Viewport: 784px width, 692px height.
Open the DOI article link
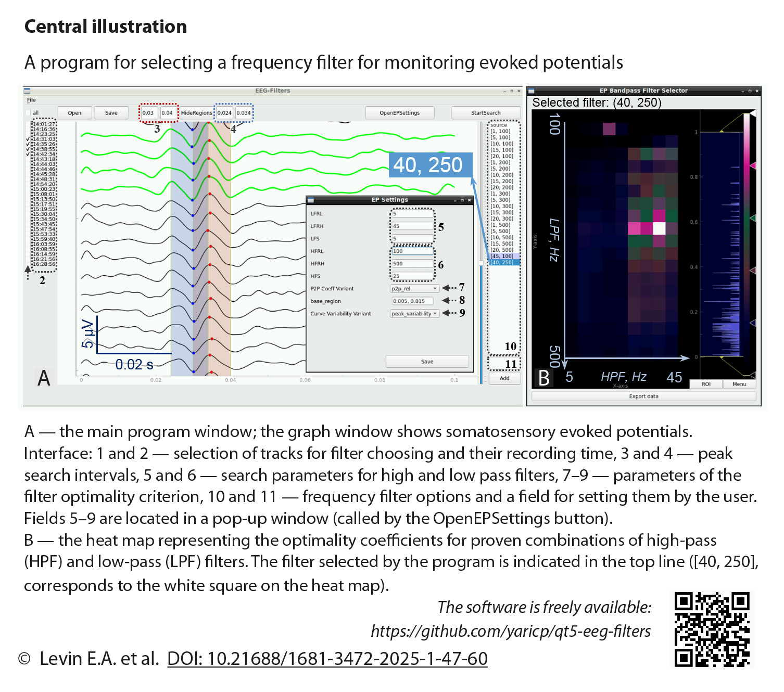(x=327, y=659)
